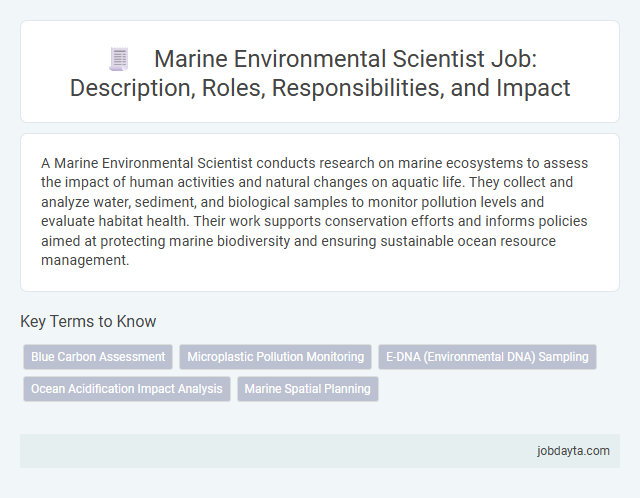The image size is (640, 498).
Task: Select the Microplastic Pollution Monitoring tag
Action: pyautogui.click(x=276, y=357)
